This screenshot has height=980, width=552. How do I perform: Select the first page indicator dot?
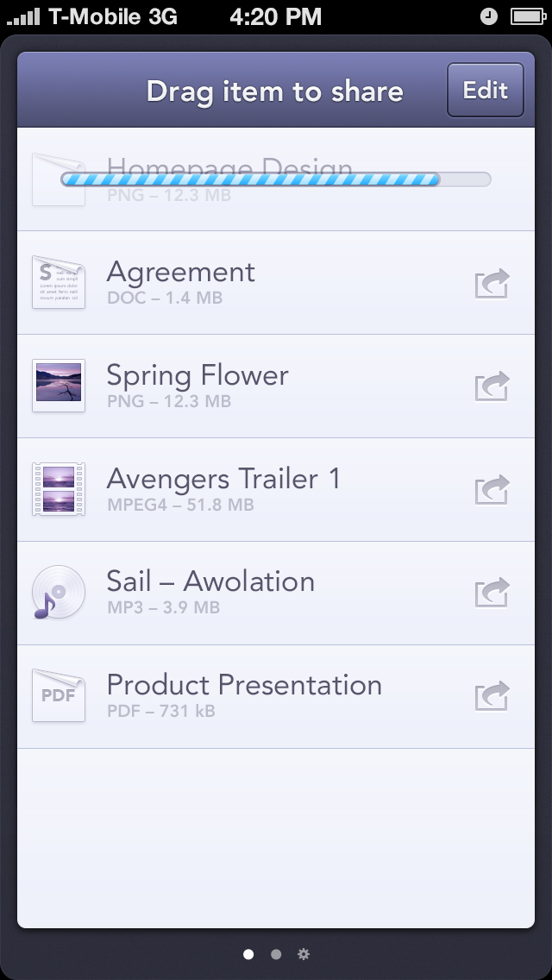click(248, 954)
